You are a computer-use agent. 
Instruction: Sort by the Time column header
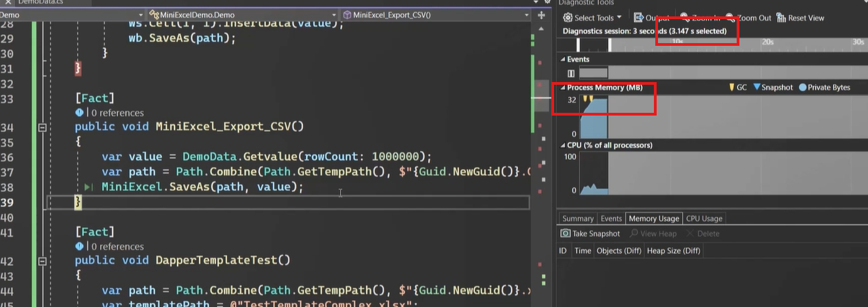pyautogui.click(x=583, y=251)
